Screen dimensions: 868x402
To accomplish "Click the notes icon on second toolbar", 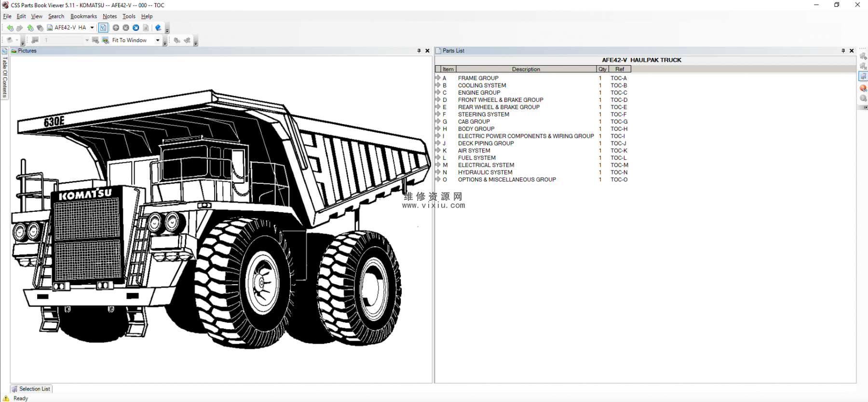I will pos(9,41).
